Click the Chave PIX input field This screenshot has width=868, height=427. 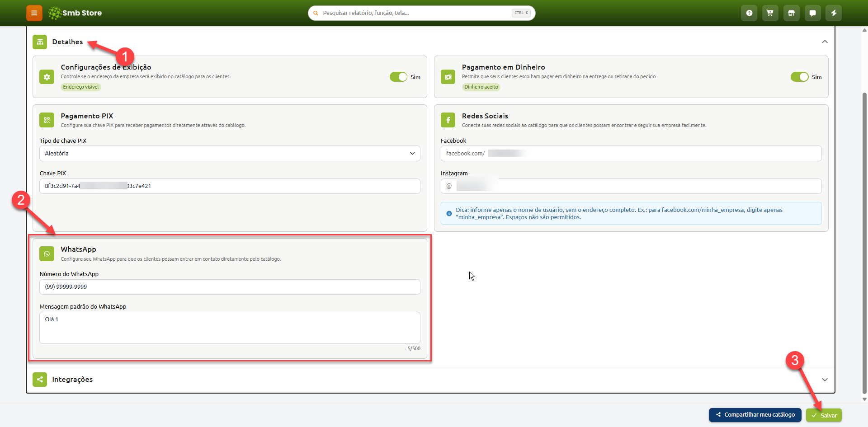pyautogui.click(x=230, y=186)
